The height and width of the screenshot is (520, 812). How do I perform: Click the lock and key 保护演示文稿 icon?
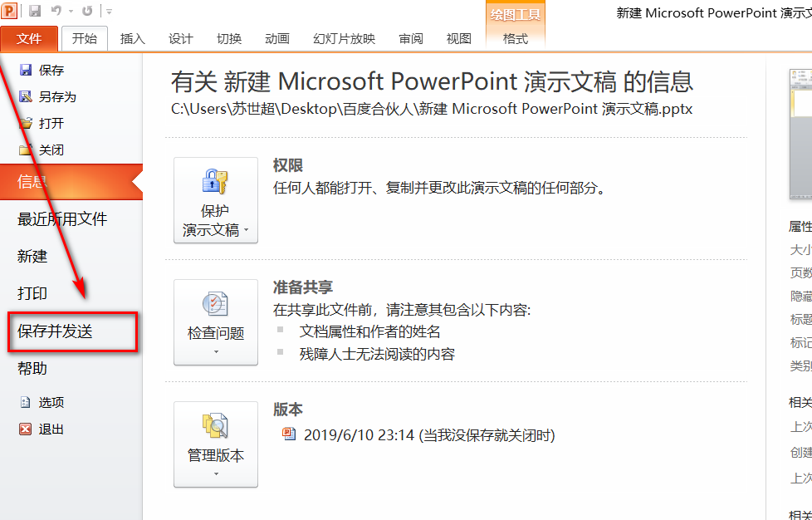pyautogui.click(x=215, y=181)
